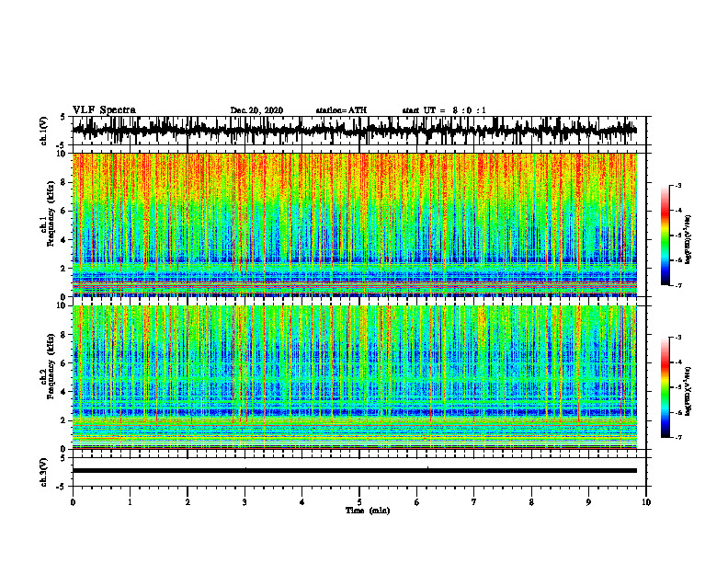Click the date text "Dec. 20, 2020"
The height and width of the screenshot is (563, 728).
pyautogui.click(x=256, y=110)
